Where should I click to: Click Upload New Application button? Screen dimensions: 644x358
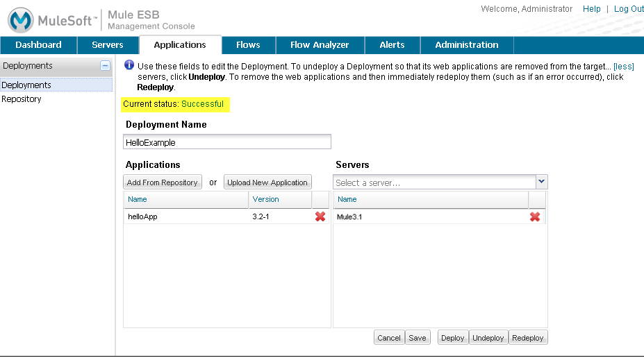tap(267, 182)
